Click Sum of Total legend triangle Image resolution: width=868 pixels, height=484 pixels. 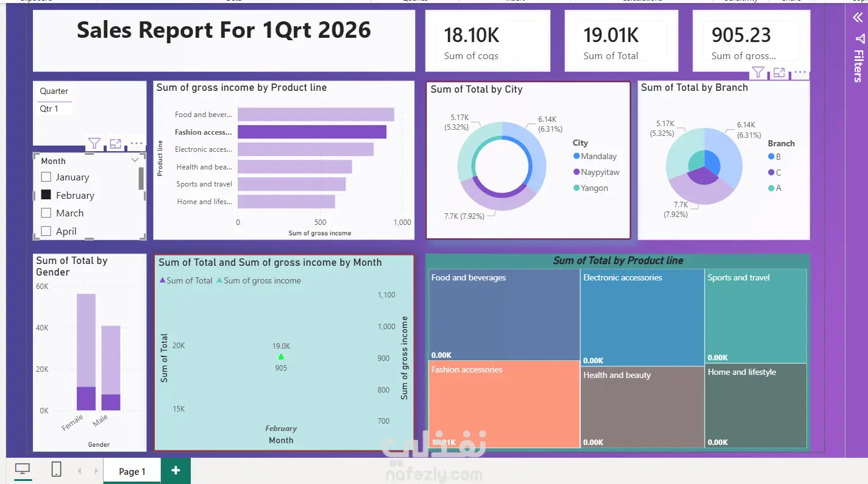click(162, 280)
